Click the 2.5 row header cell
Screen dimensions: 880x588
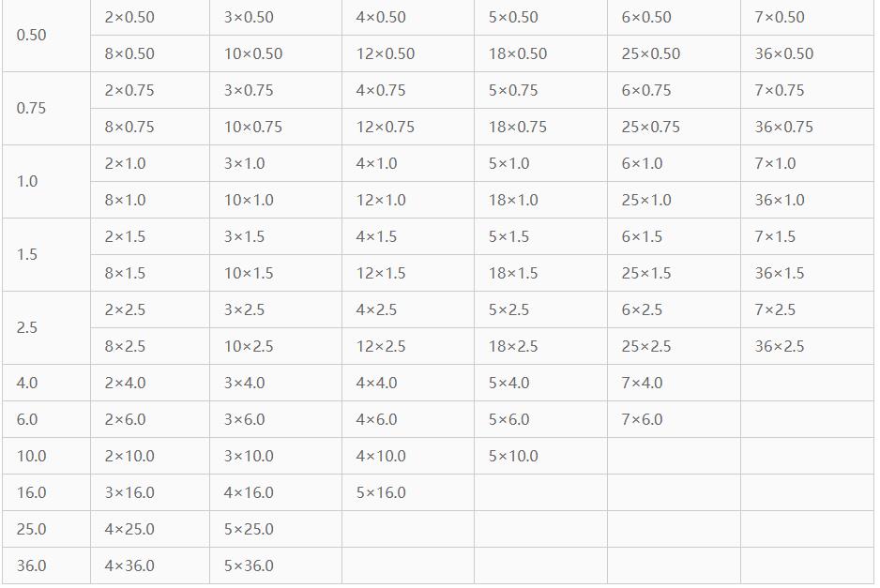pos(27,327)
